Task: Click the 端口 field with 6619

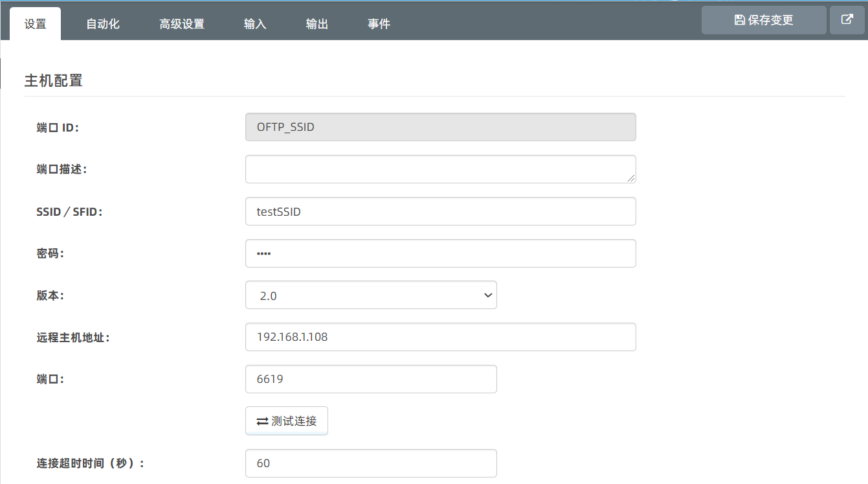Action: [371, 379]
